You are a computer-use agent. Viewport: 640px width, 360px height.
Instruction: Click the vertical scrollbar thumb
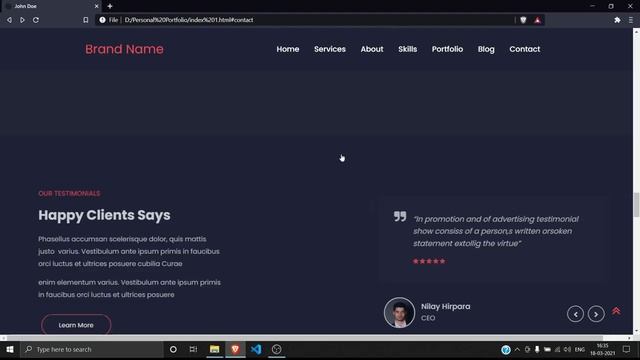[x=636, y=205]
